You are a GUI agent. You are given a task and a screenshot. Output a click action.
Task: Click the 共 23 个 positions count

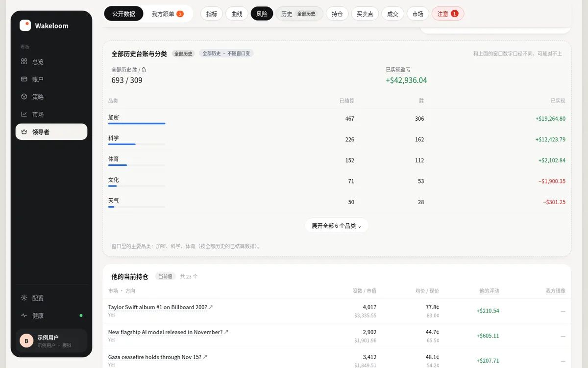(x=189, y=276)
